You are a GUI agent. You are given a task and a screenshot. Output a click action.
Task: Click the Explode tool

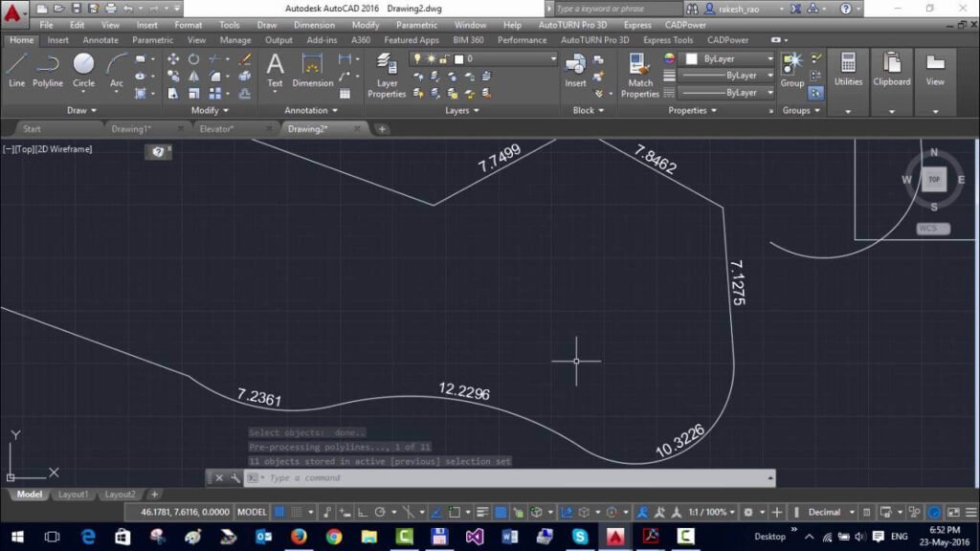click(245, 77)
